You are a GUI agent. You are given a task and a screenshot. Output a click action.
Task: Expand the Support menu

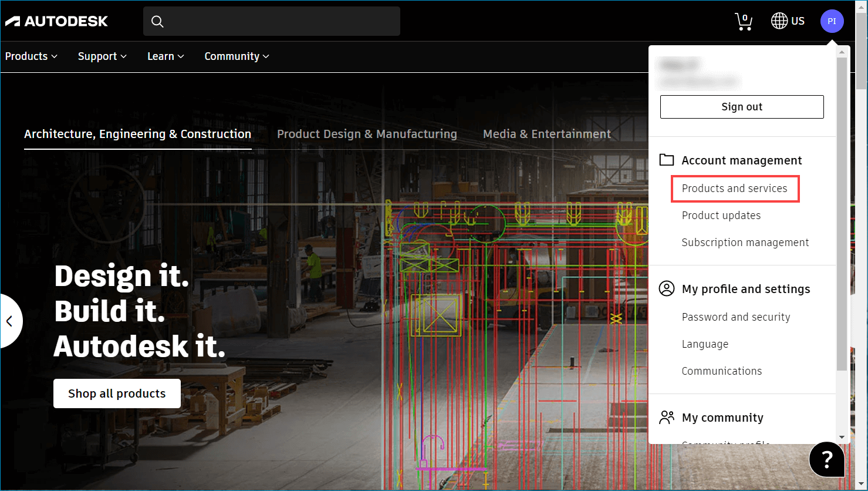[x=102, y=56]
